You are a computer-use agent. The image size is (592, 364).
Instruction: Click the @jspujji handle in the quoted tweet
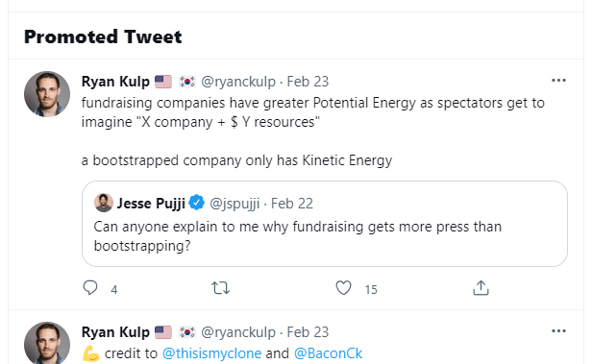click(x=234, y=204)
